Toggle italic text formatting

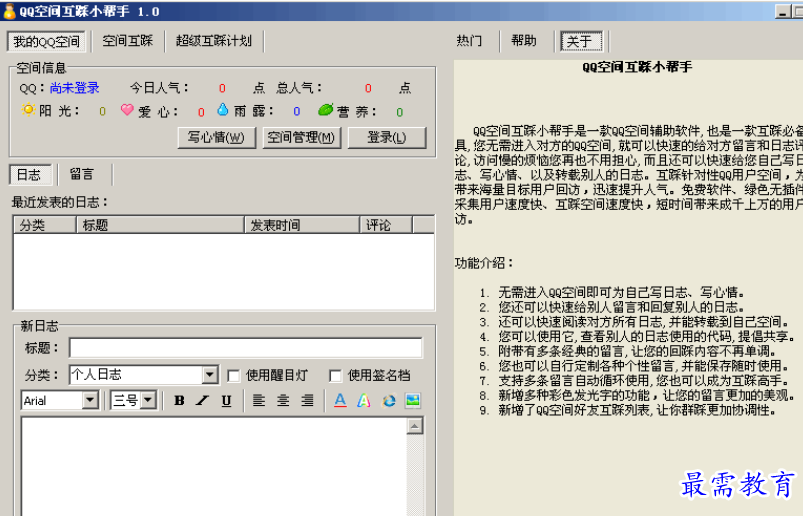point(203,400)
